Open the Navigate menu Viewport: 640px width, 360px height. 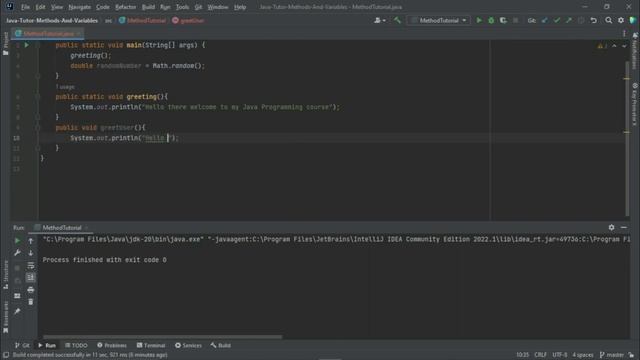click(80, 7)
